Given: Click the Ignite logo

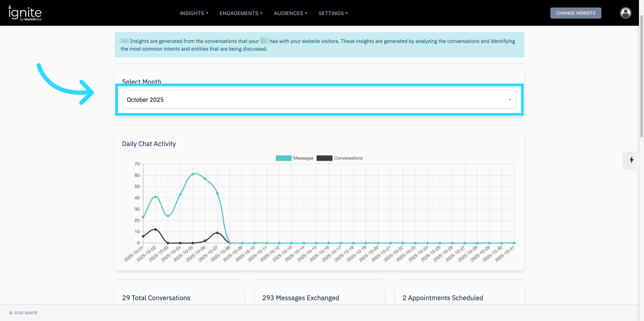Looking at the screenshot, I should tap(25, 13).
